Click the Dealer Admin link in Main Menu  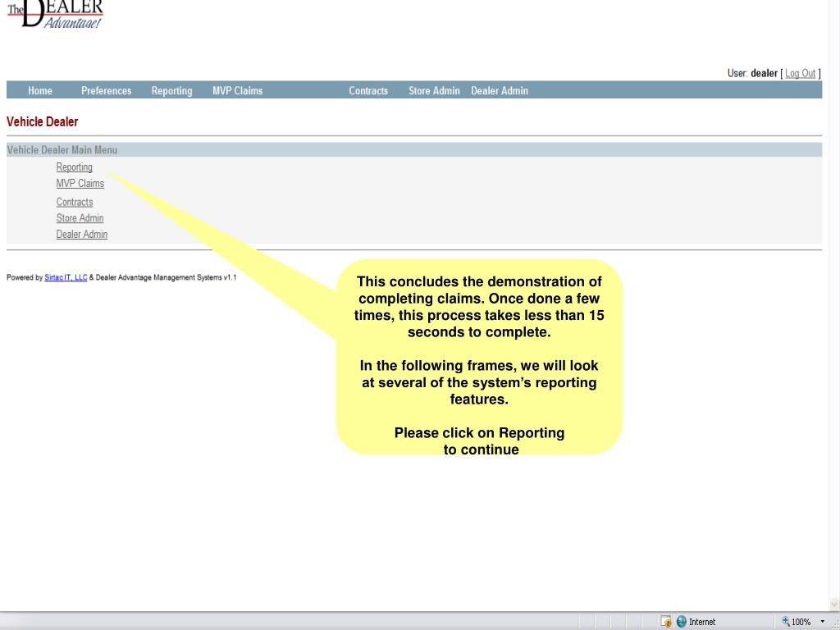(x=82, y=234)
